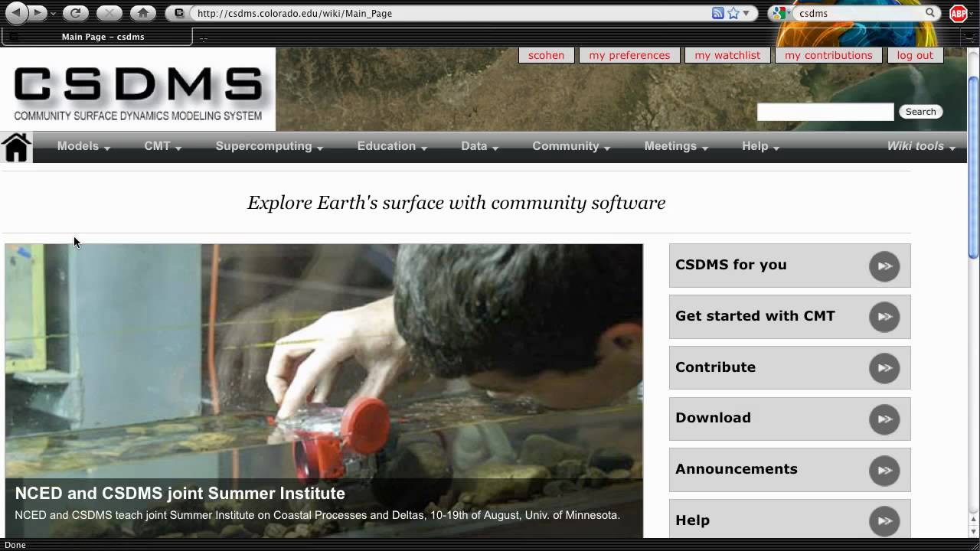Viewport: 980px width, 551px height.
Task: Open my watchlist link
Action: [727, 55]
